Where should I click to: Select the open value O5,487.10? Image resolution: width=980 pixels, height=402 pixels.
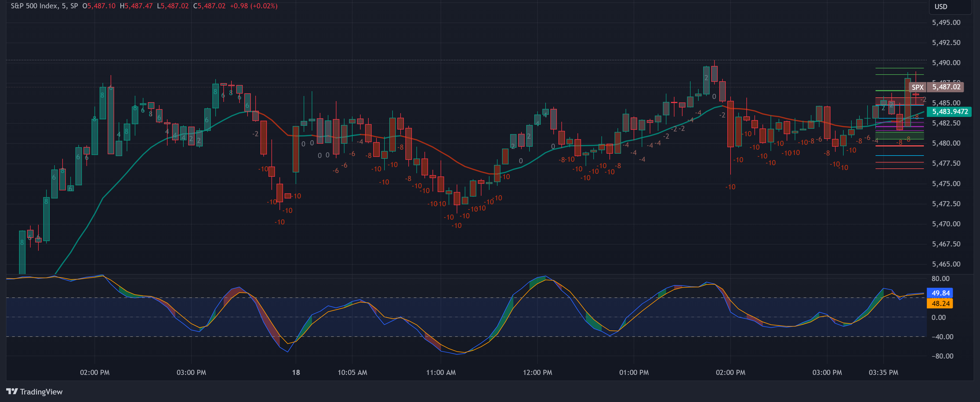point(99,6)
